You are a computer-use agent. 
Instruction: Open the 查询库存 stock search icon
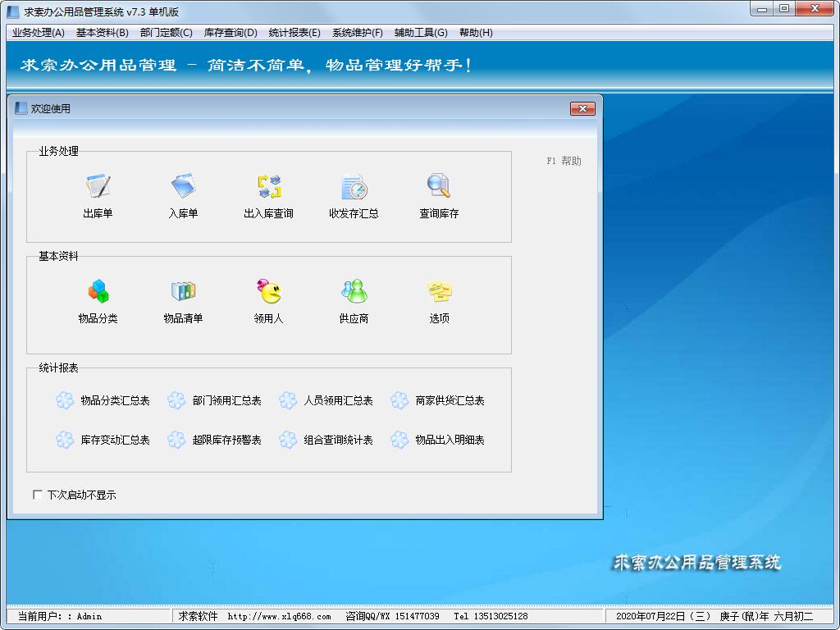click(x=439, y=186)
